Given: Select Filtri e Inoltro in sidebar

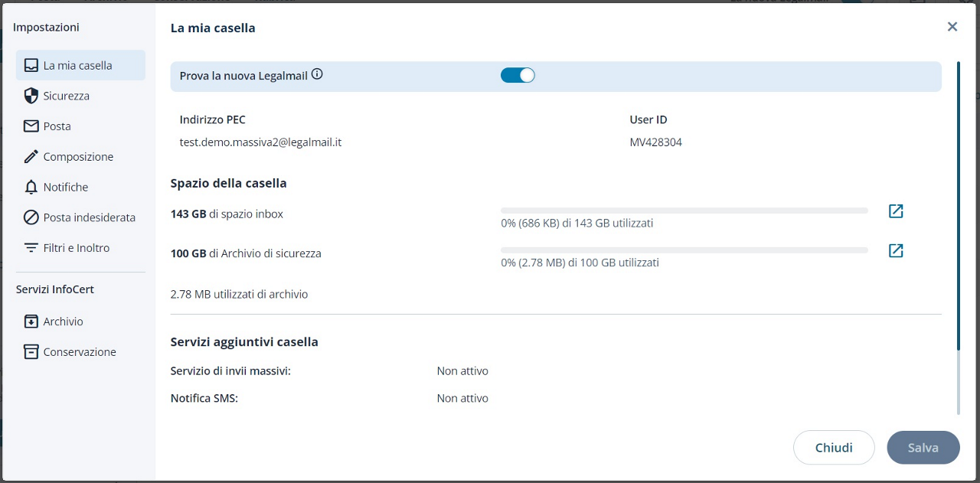Looking at the screenshot, I should pyautogui.click(x=77, y=248).
